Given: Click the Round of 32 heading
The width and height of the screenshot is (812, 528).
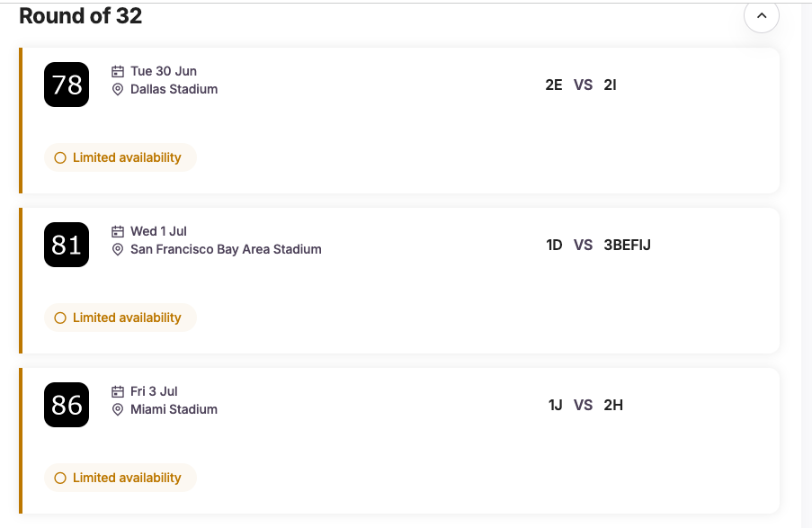Looking at the screenshot, I should pyautogui.click(x=80, y=15).
